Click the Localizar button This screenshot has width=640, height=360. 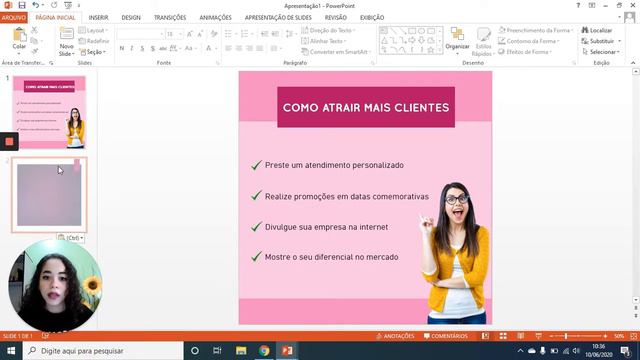(x=597, y=31)
